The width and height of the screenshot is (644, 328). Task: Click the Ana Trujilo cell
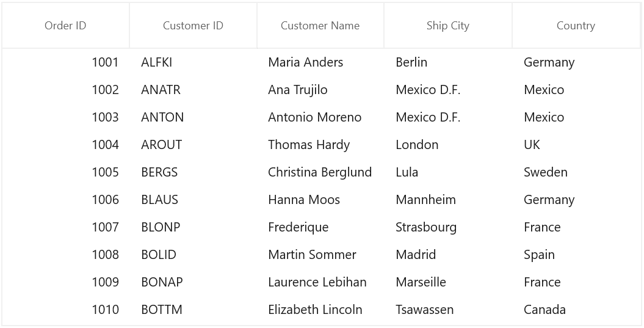click(x=320, y=90)
